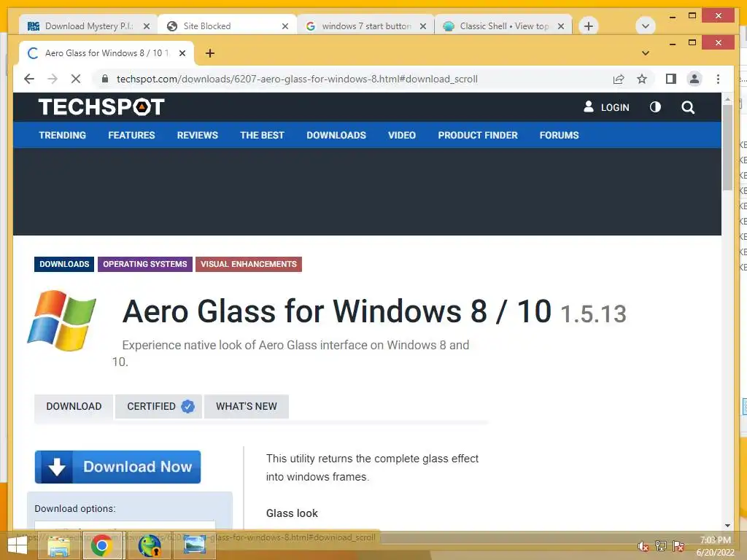
Task: Click the LOGIN link
Action: [x=606, y=107]
